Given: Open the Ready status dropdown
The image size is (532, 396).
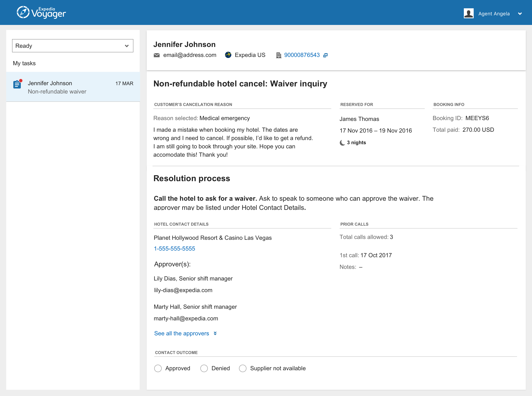Looking at the screenshot, I should 73,46.
